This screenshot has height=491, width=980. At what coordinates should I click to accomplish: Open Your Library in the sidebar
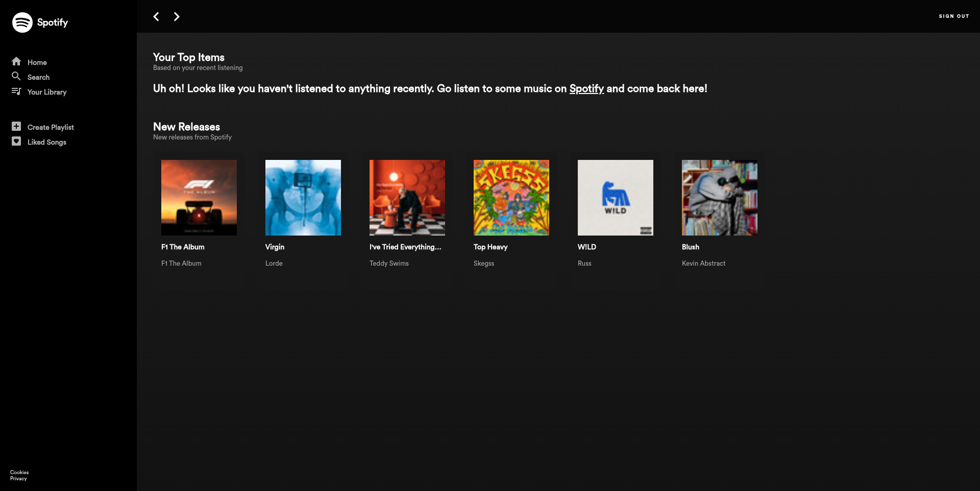47,92
